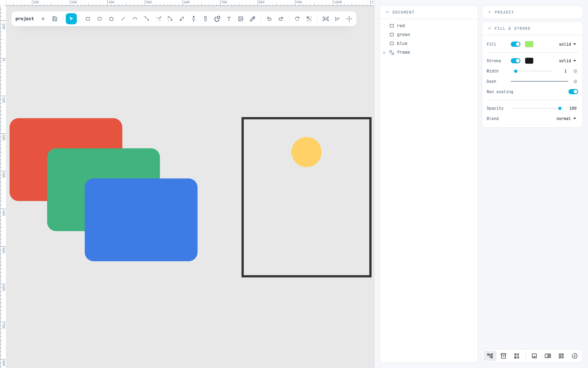Screen dimensions: 588x368
Task: Open the Blend mode normal dropdown
Action: (x=566, y=118)
